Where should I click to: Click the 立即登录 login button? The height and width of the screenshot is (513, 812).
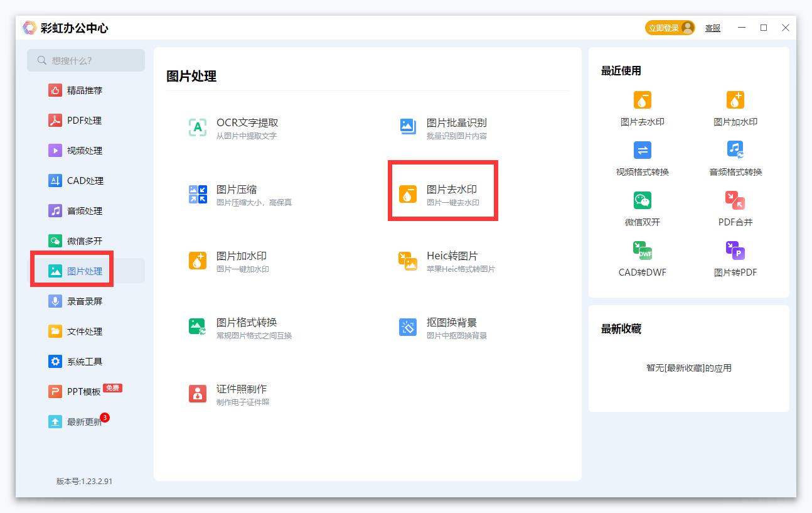point(670,28)
